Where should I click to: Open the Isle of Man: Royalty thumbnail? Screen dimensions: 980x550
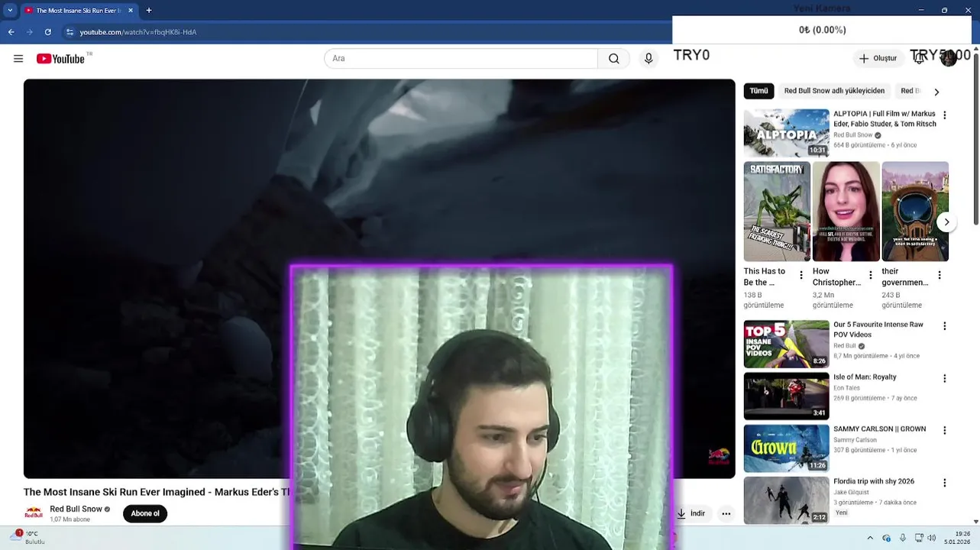pos(786,396)
